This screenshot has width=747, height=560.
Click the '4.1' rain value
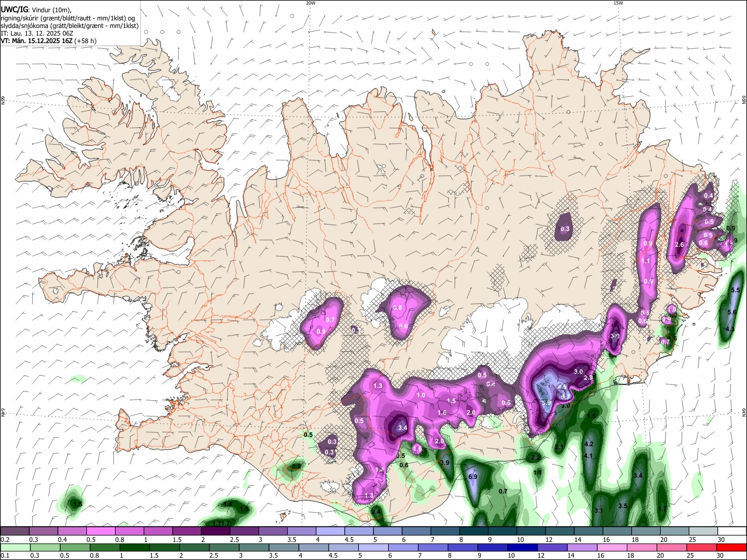point(589,456)
